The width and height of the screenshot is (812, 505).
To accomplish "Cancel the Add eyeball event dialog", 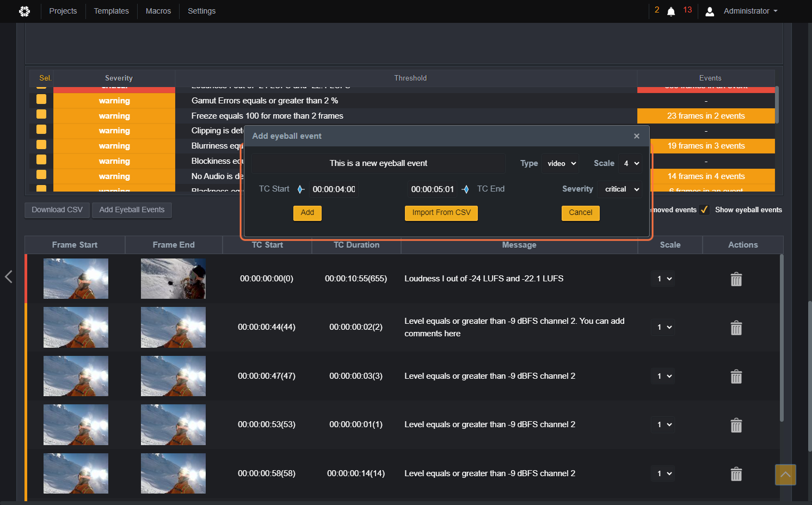I will pos(581,213).
